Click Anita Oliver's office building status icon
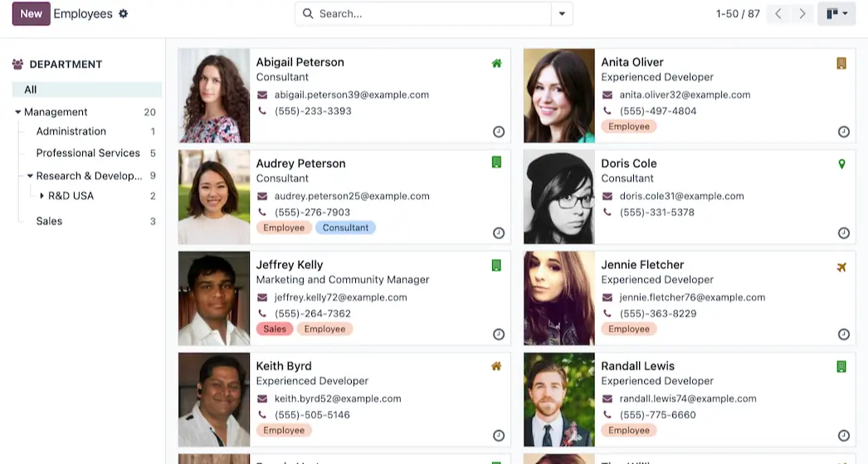 coord(841,63)
